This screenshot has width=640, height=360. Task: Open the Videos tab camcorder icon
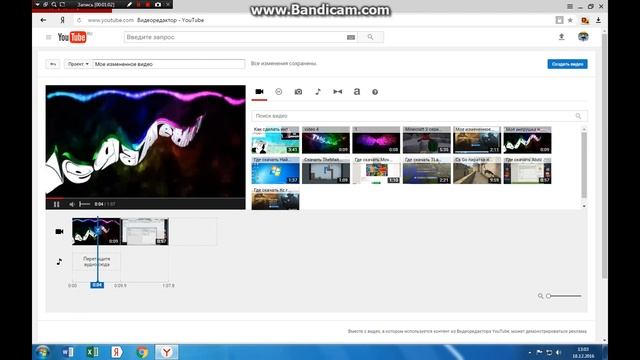(259, 91)
